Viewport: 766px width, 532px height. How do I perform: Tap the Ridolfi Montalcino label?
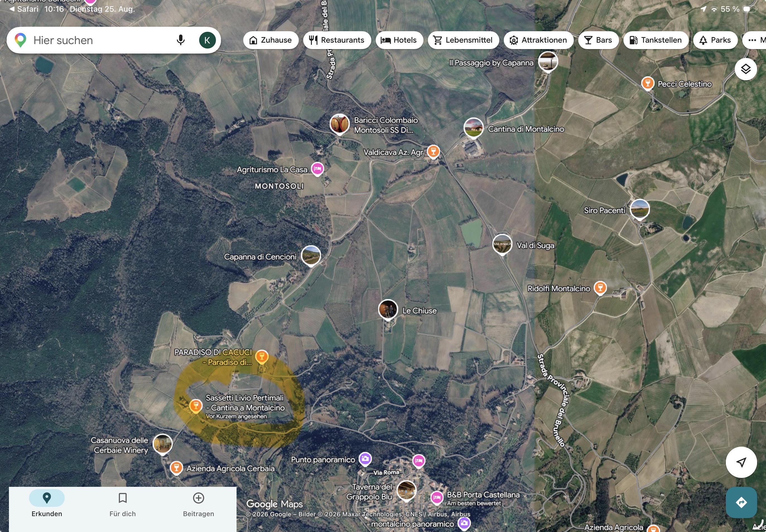pos(558,289)
